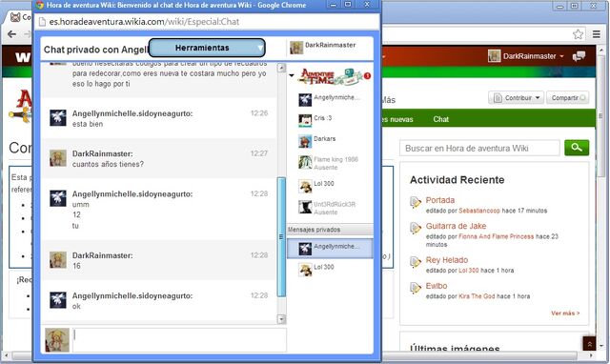Click the edit pencil icon next to Guitarra de Jake
610x364 pixels.
(x=416, y=228)
